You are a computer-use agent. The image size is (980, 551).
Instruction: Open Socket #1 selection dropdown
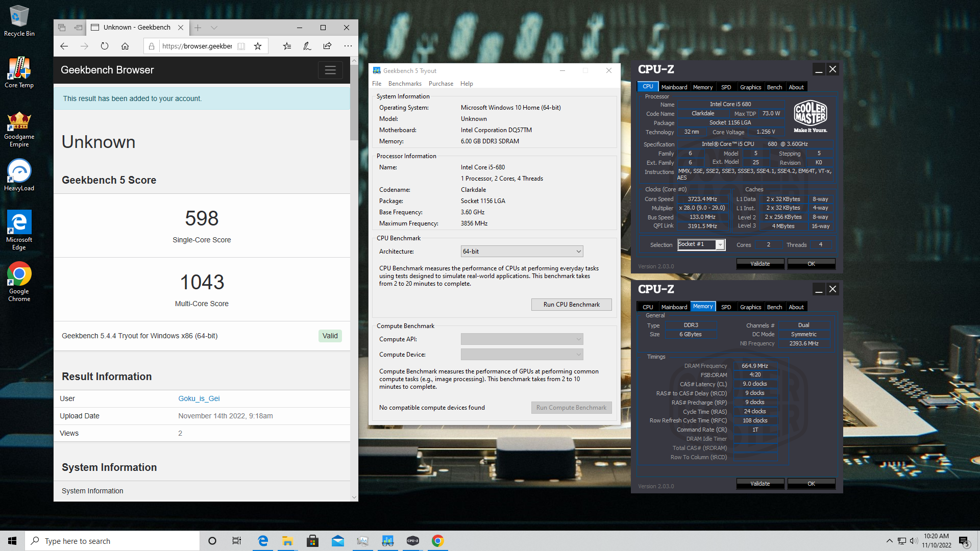pyautogui.click(x=701, y=244)
